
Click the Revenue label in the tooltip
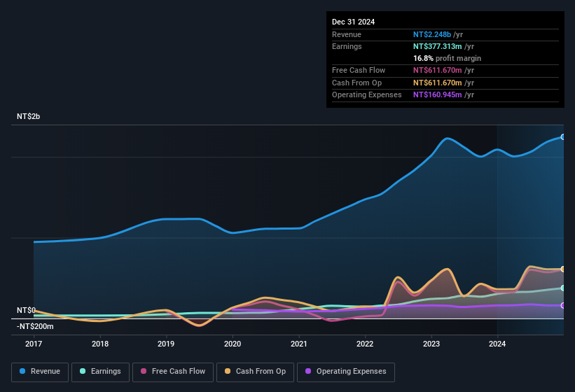(x=347, y=34)
